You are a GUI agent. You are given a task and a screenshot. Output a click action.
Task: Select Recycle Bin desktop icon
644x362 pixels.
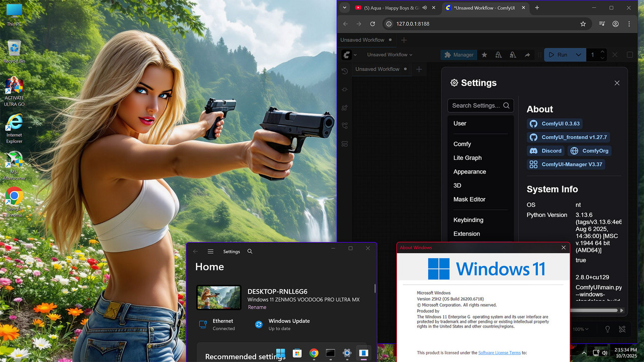tap(15, 51)
